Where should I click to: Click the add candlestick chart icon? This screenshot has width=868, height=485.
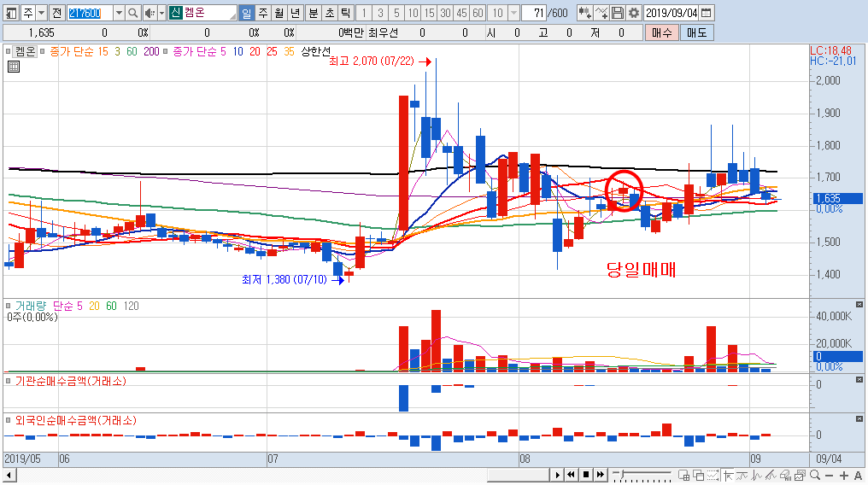coord(584,13)
